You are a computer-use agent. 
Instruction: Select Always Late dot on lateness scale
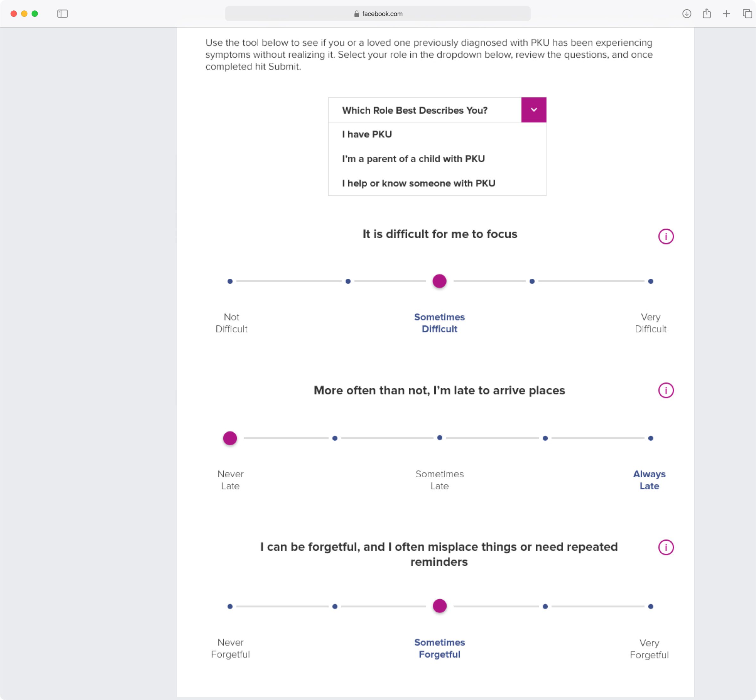tap(650, 438)
